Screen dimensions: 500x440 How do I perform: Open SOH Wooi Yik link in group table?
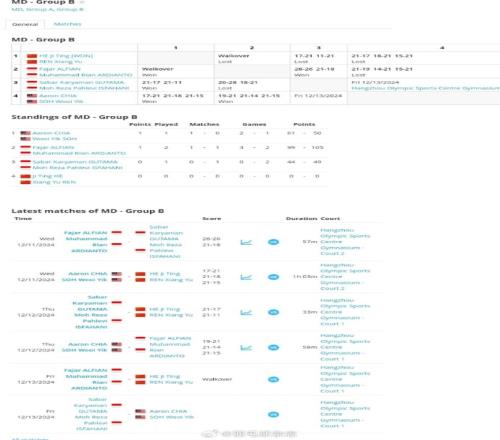click(61, 101)
